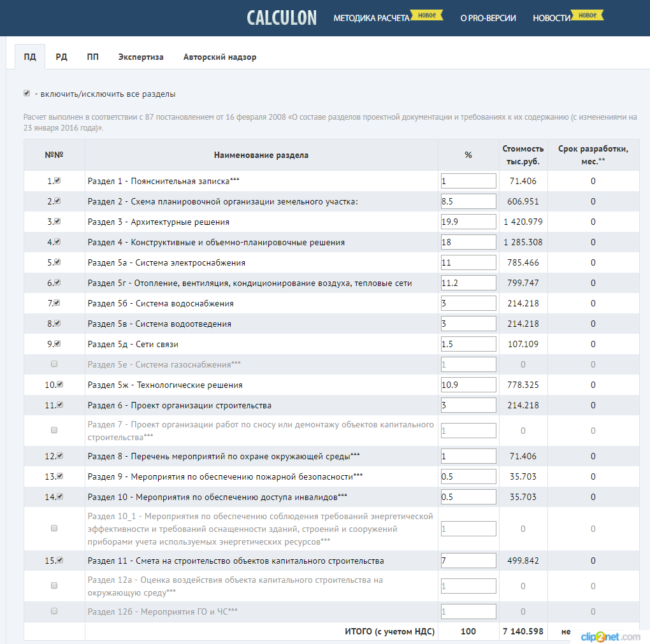Click cost value 499.842
This screenshot has height=644, width=650.
click(523, 561)
